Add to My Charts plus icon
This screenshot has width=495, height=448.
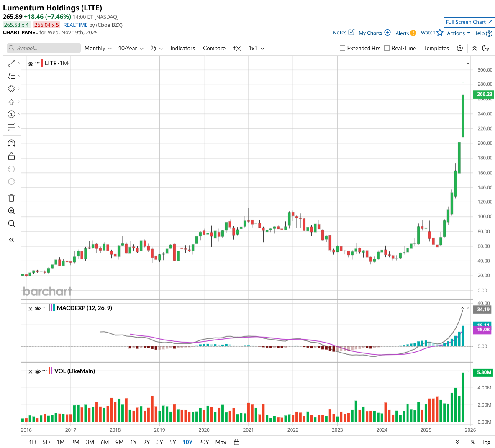coord(387,33)
